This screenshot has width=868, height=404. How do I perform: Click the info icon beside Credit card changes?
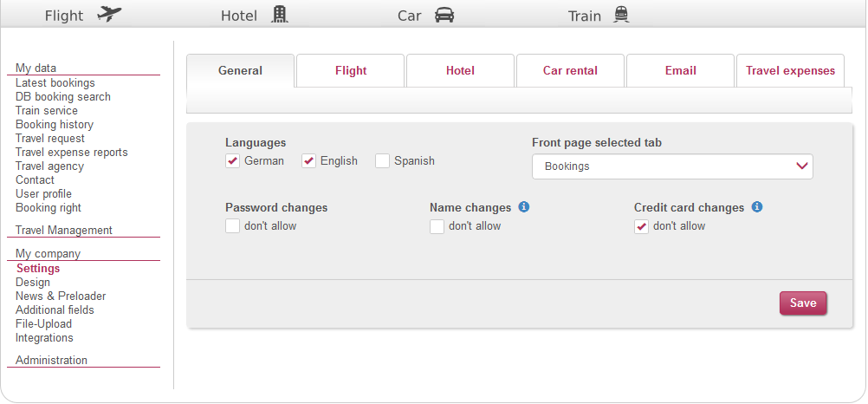756,207
